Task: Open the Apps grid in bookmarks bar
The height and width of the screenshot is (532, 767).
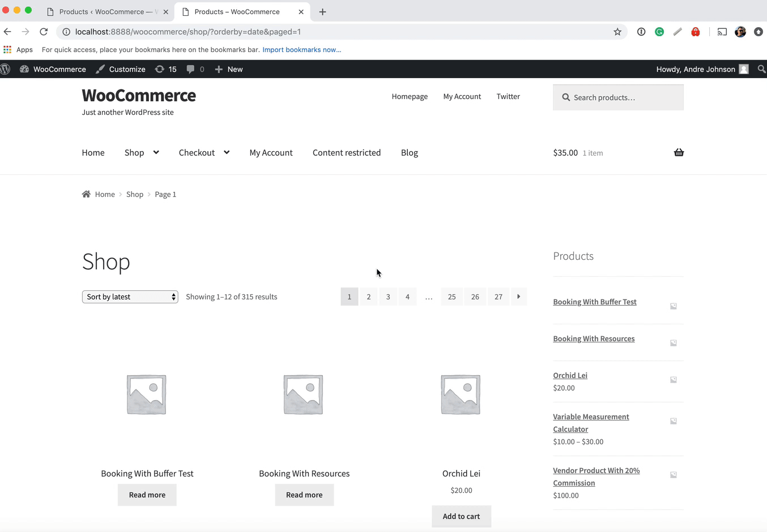Action: click(7, 50)
